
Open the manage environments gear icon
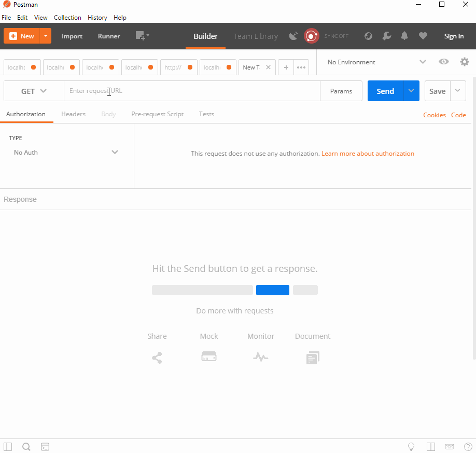(x=465, y=62)
